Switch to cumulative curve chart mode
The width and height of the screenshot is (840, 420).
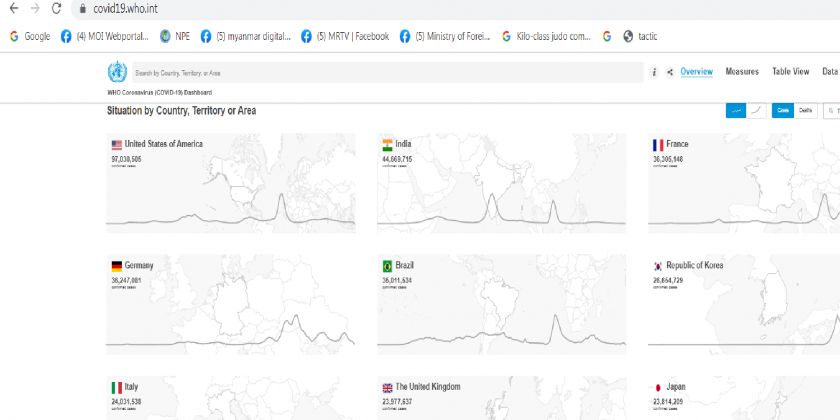coord(757,110)
